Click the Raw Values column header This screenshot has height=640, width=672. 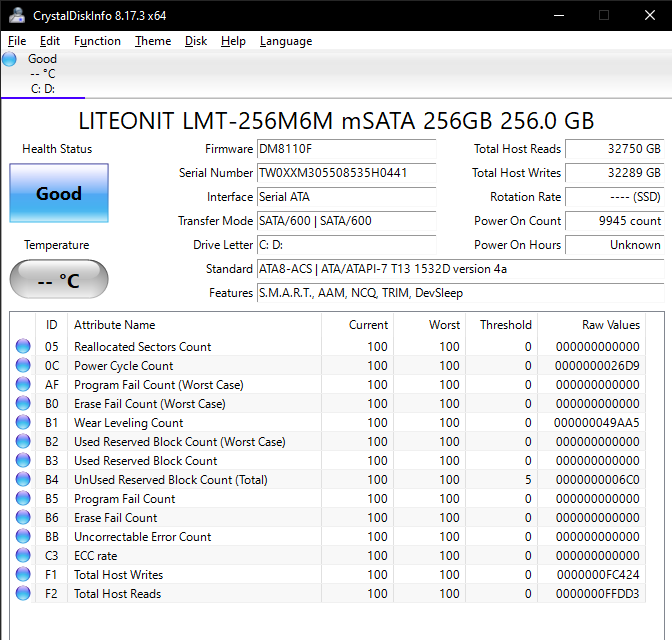[592, 325]
